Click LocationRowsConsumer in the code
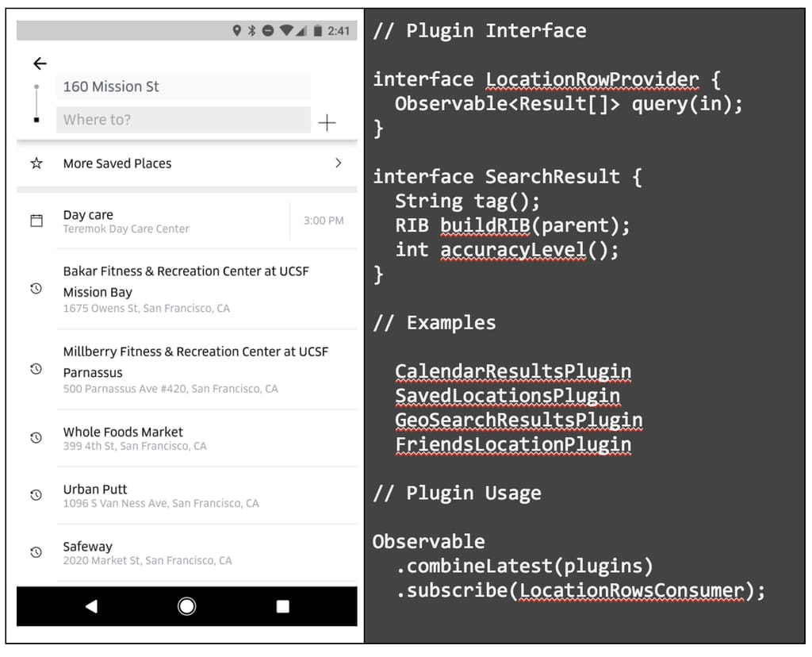Viewport: 812px width, 657px height. coord(631,590)
